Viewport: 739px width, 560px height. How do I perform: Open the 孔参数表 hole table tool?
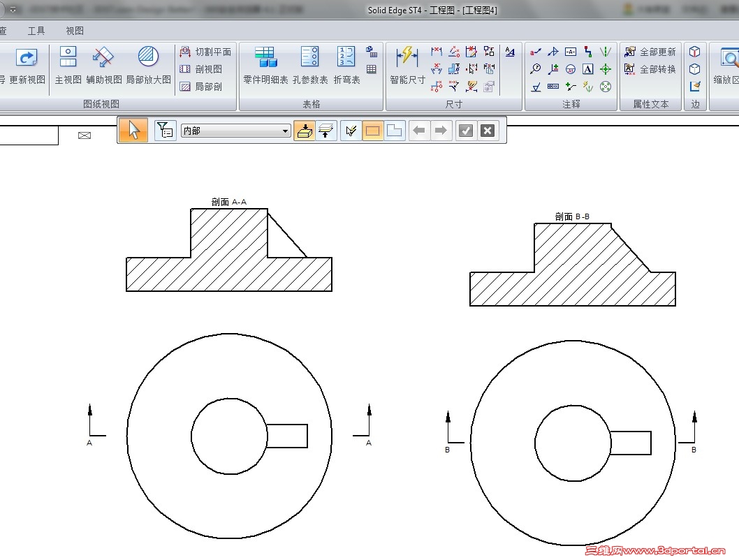tap(309, 66)
